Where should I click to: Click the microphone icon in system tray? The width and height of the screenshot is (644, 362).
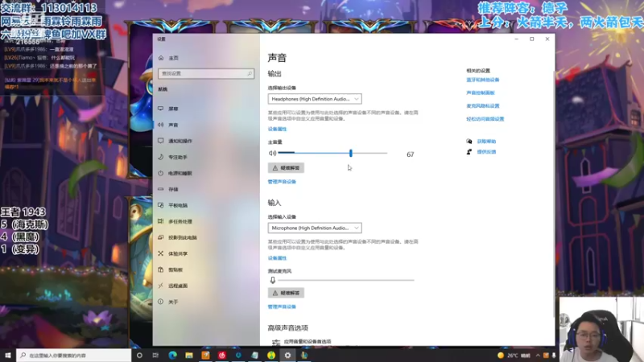coord(554,356)
